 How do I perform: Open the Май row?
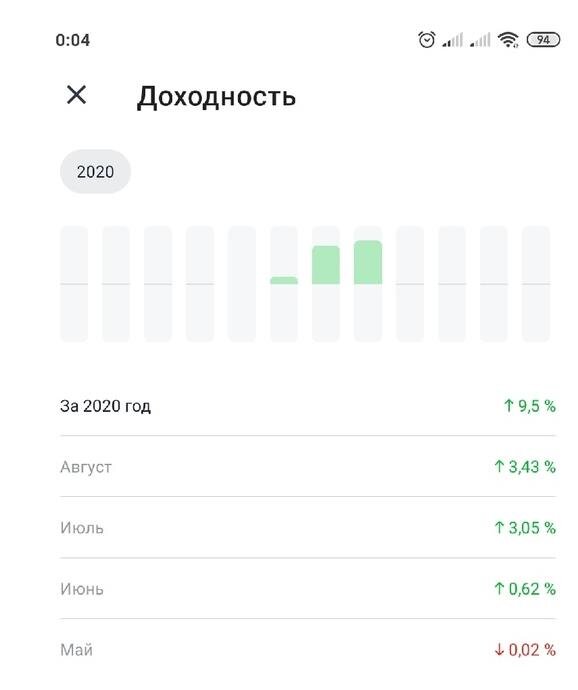(x=308, y=650)
